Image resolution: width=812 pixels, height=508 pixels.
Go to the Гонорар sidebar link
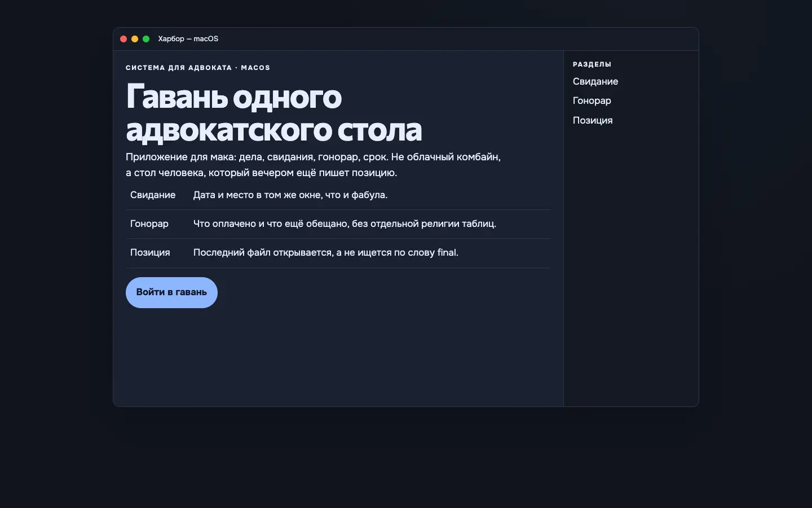[592, 100]
